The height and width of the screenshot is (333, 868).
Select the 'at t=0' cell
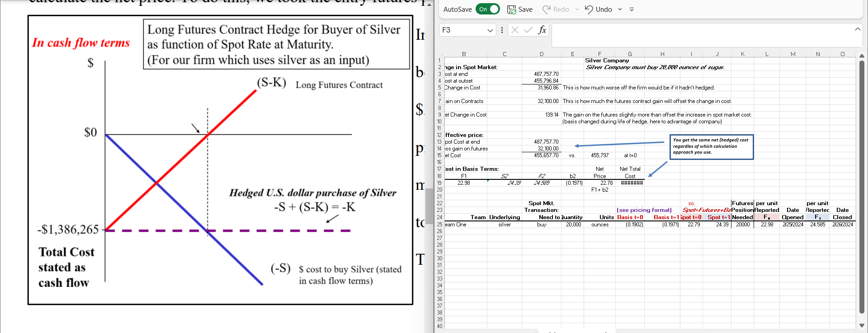pos(630,155)
